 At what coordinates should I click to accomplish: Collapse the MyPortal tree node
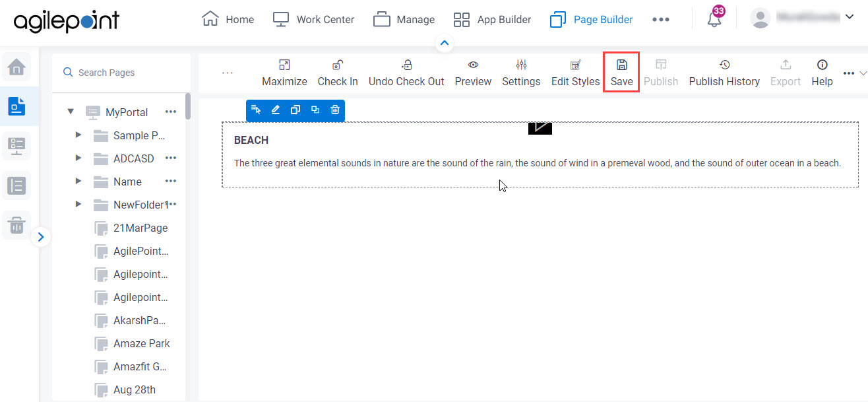(x=71, y=112)
